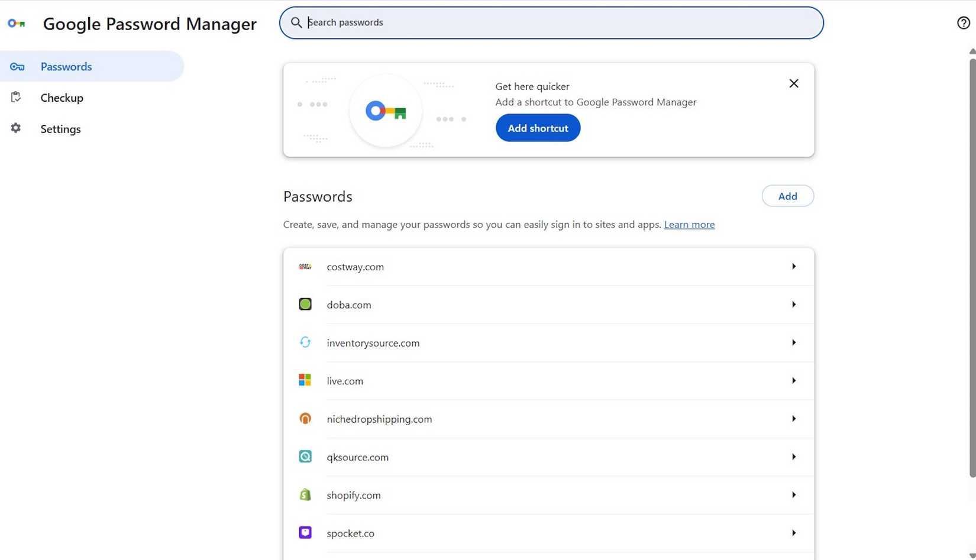Click the Checkup clipboard icon
Viewport: 976px width, 560px height.
coord(16,97)
